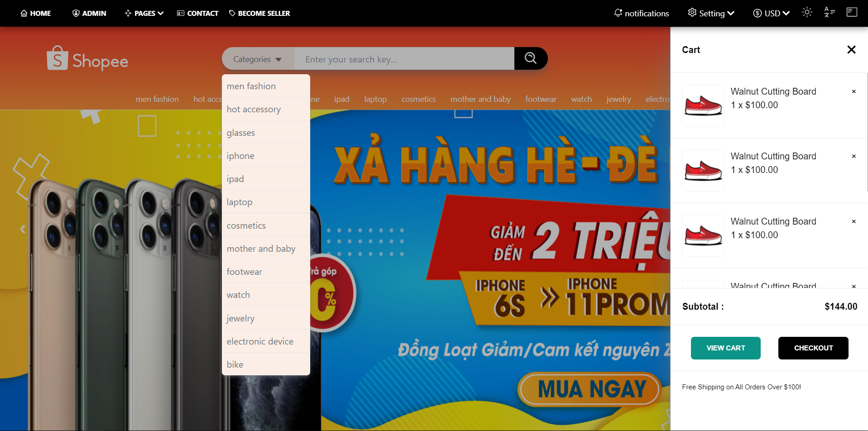This screenshot has width=868, height=431.
Task: Select 'men fashion' in Categories dropdown list
Action: click(266, 86)
